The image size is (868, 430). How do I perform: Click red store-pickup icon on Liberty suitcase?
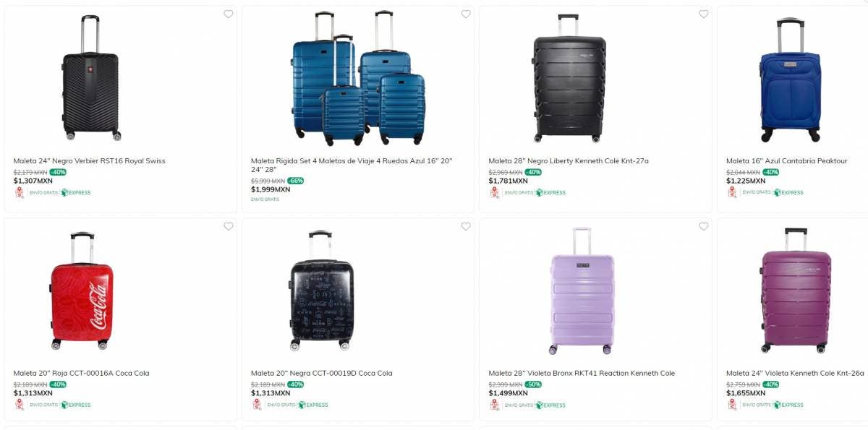[495, 193]
